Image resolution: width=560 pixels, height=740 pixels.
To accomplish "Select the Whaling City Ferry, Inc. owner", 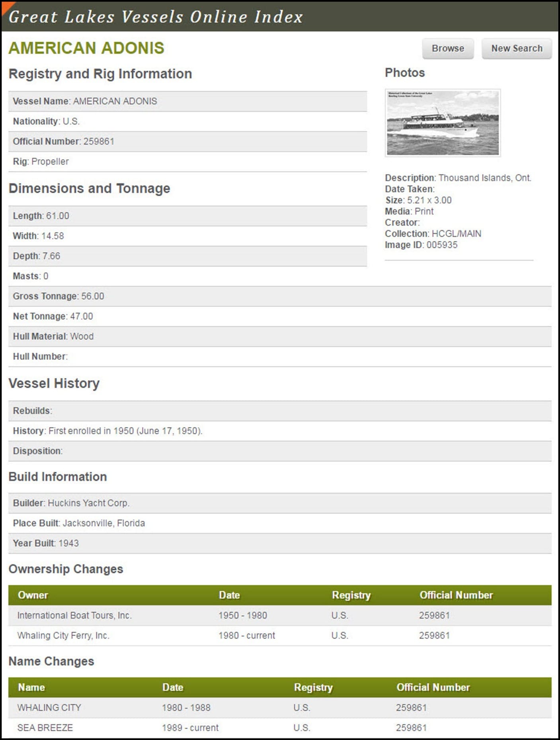I will click(63, 636).
